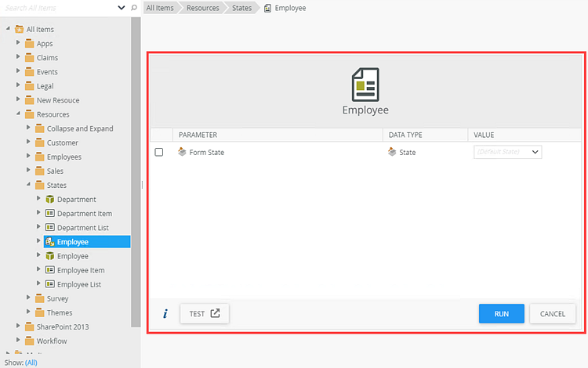
Task: Click the VALUE column header
Action: click(524, 135)
